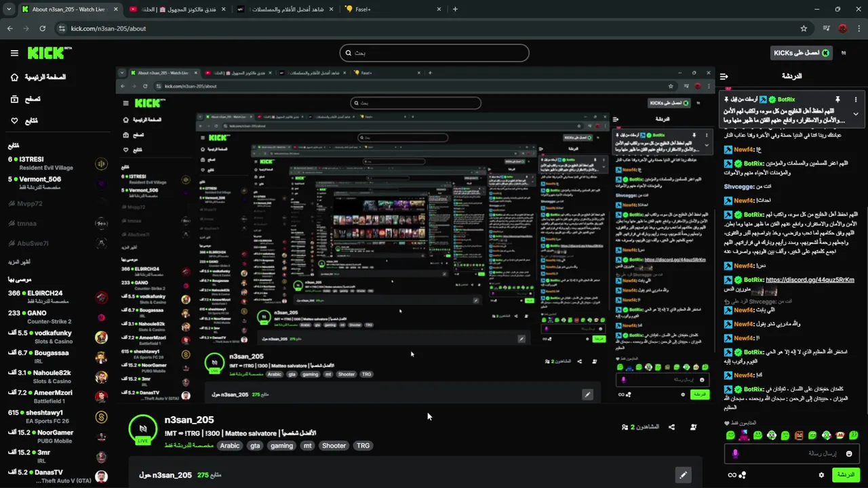Click the search field at top
Screen dimensions: 868x488
[x=434, y=53]
